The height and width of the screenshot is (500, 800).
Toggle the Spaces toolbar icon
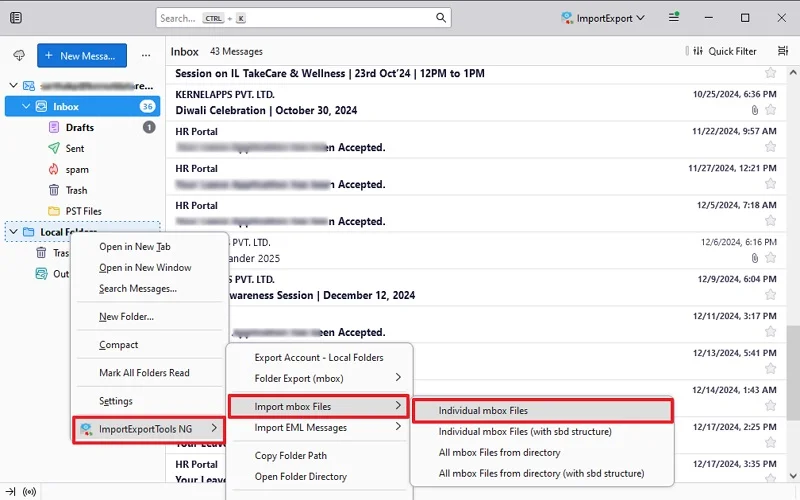click(x=16, y=18)
